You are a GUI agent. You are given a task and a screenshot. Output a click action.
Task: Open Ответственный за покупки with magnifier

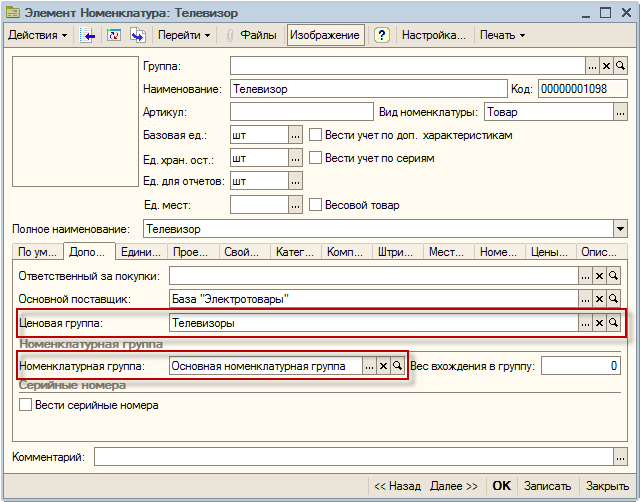coord(613,276)
